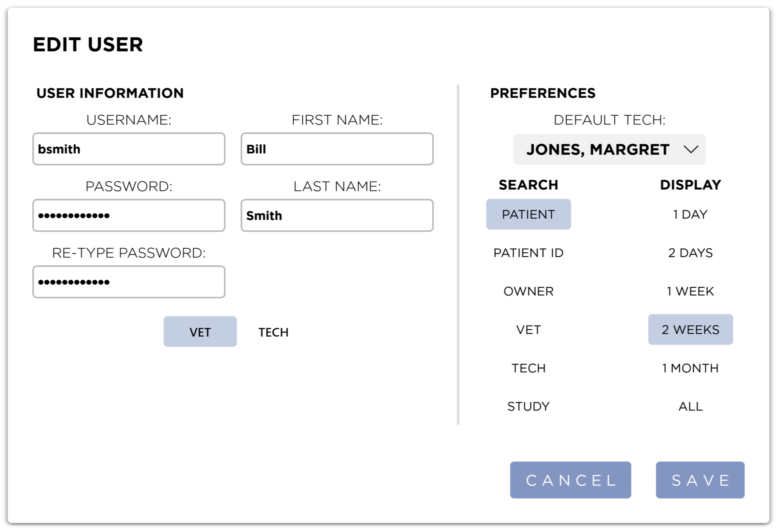This screenshot has height=532, width=777.
Task: Set display range to 2 DAYS
Action: click(690, 253)
